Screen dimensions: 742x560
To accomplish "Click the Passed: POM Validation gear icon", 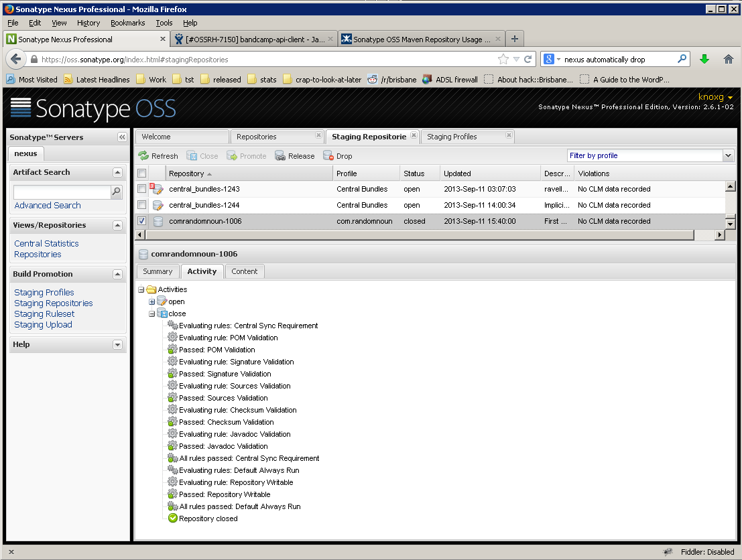I will 173,350.
